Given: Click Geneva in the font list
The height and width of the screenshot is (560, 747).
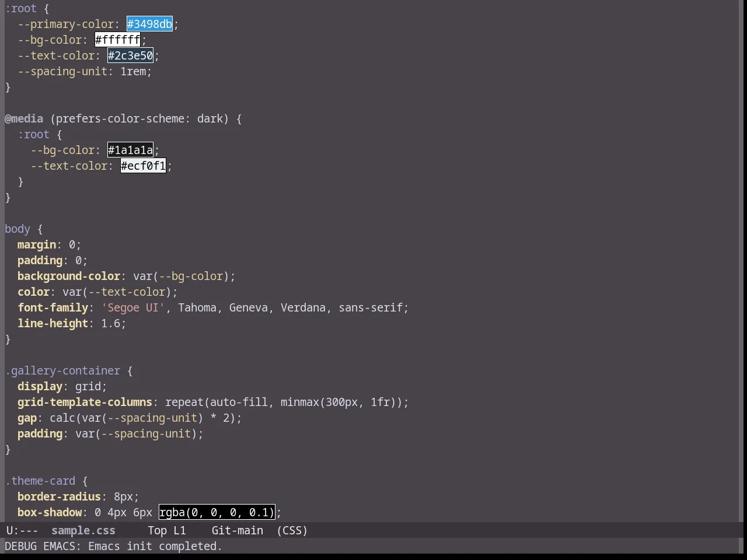Looking at the screenshot, I should click(x=249, y=307).
